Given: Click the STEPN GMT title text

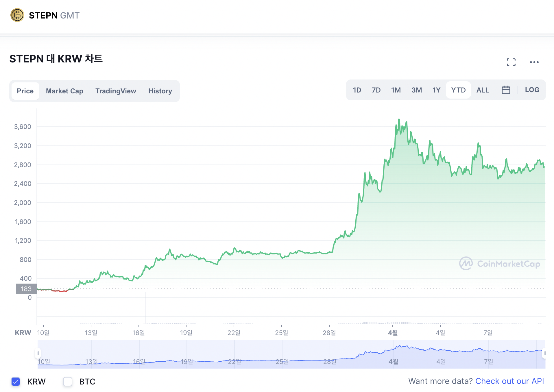Looking at the screenshot, I should [54, 15].
